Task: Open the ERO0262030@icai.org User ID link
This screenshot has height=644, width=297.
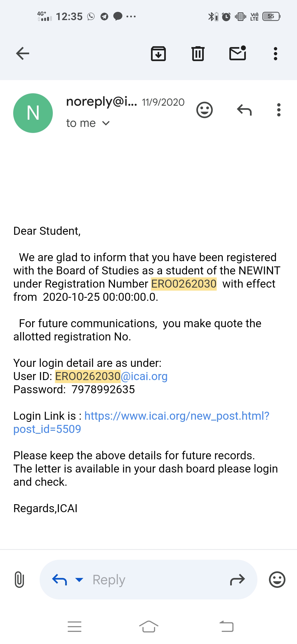Action: (111, 376)
